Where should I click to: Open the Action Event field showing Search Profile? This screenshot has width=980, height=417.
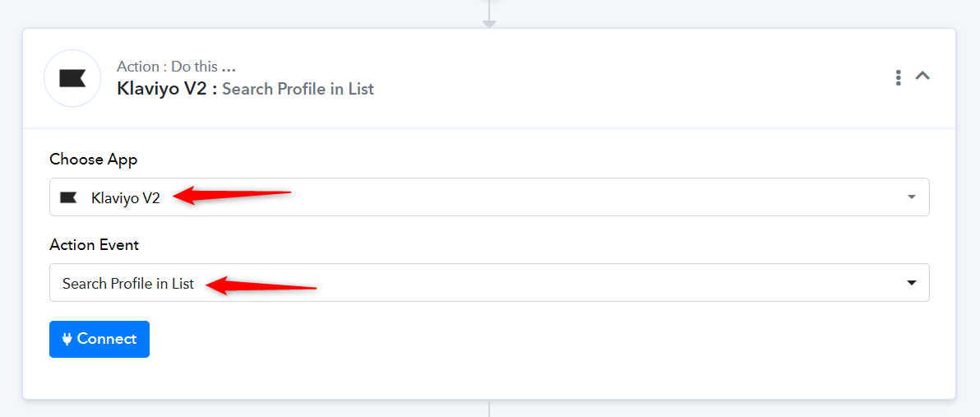[489, 283]
